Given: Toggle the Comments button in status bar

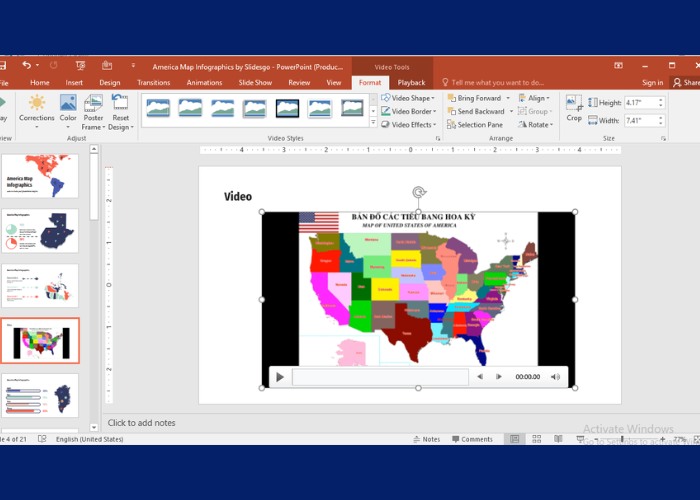Looking at the screenshot, I should (472, 439).
